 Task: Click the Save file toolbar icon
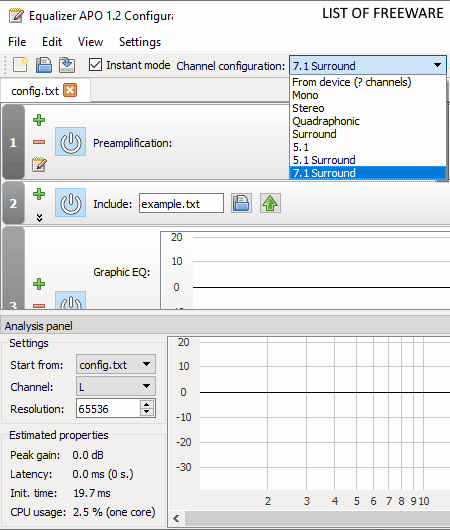[67, 65]
